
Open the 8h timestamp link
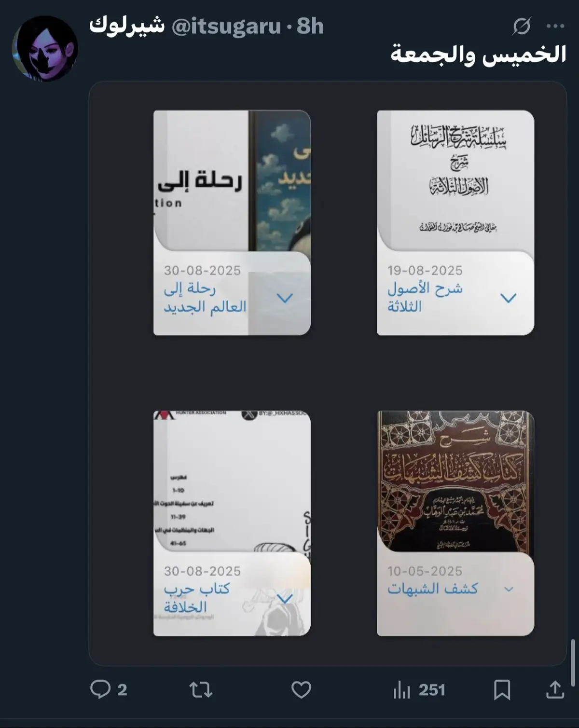310,26
